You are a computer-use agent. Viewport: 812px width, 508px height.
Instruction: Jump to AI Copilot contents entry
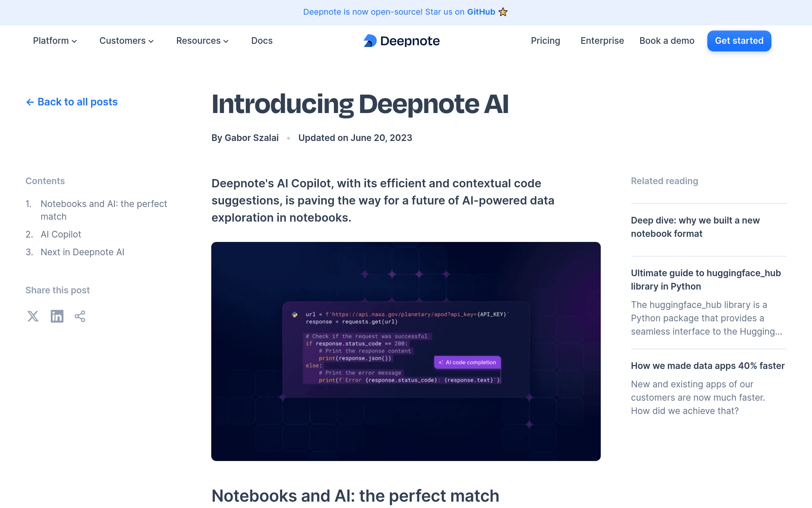click(x=61, y=234)
